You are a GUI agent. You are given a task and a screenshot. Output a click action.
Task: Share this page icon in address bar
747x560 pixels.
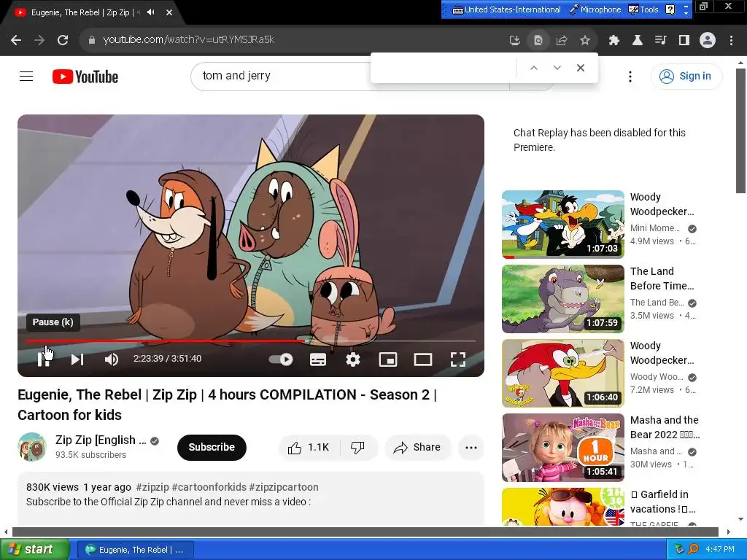[562, 41]
